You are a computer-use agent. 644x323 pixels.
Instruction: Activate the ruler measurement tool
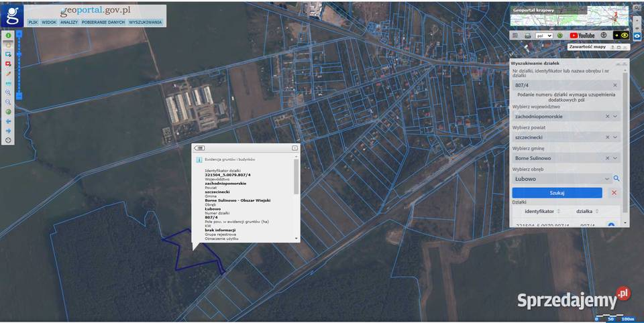pos(8,83)
